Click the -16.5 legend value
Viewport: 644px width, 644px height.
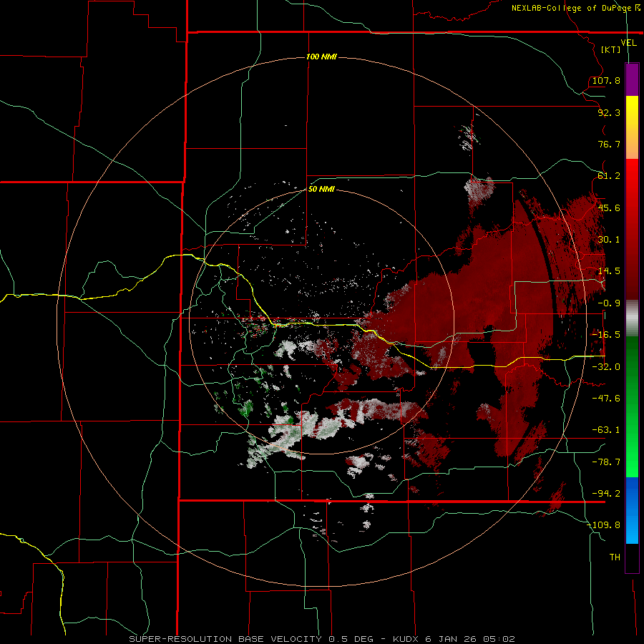pos(606,335)
